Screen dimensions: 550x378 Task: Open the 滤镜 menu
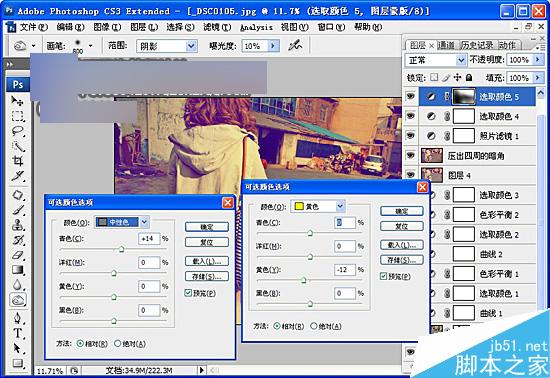tap(217, 27)
